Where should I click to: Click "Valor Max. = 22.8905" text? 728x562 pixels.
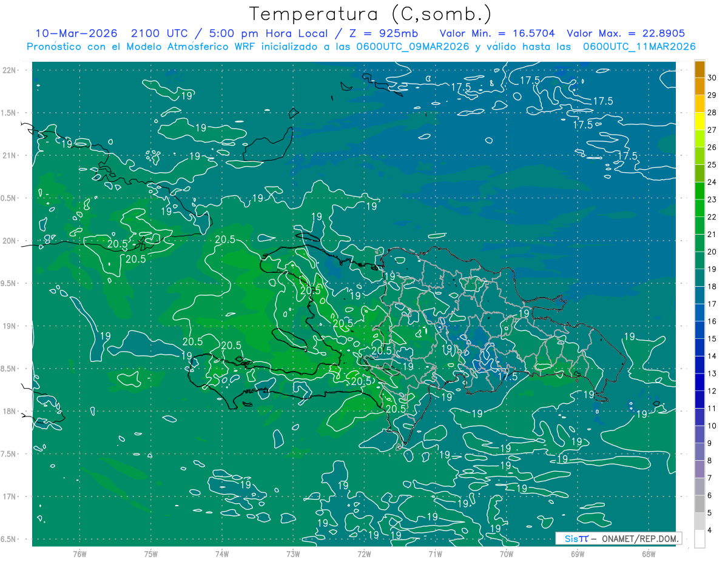click(625, 33)
